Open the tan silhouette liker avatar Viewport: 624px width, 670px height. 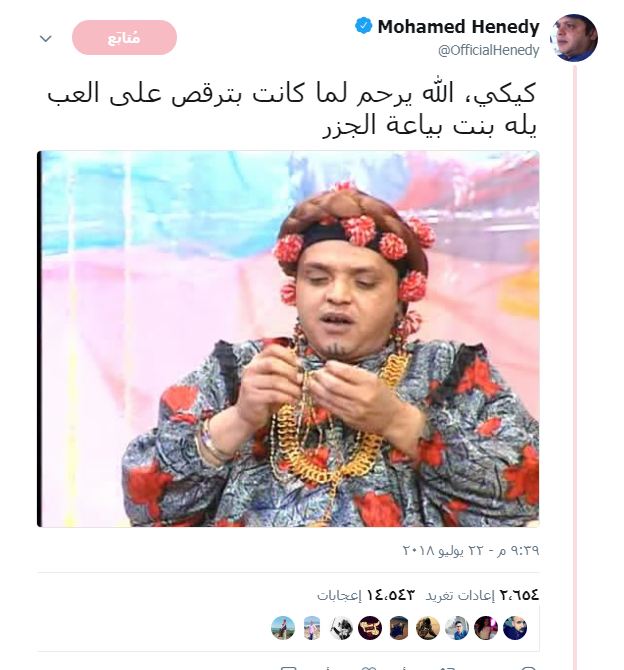click(x=428, y=628)
